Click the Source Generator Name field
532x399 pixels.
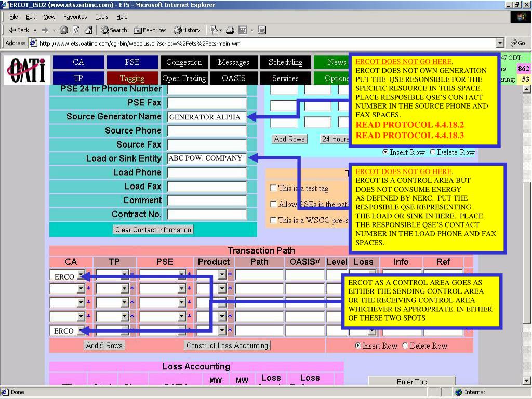207,117
